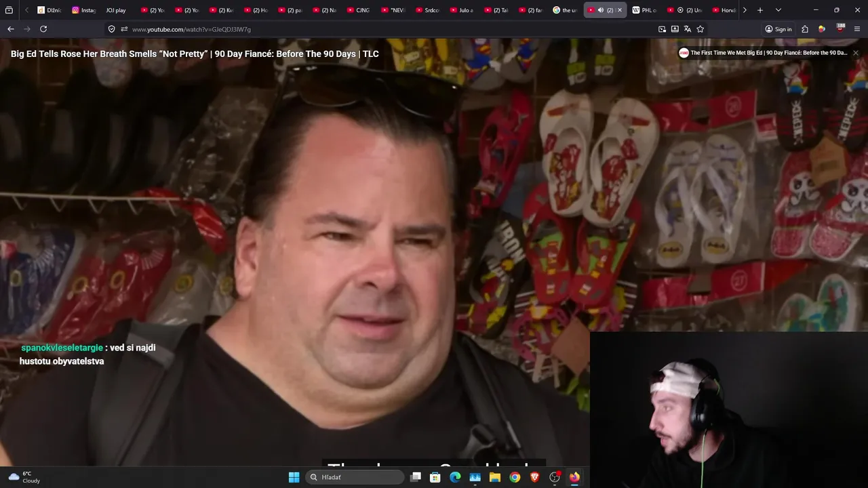Switch to the Srdco tab
Screen dimensions: 868x488
click(427, 10)
